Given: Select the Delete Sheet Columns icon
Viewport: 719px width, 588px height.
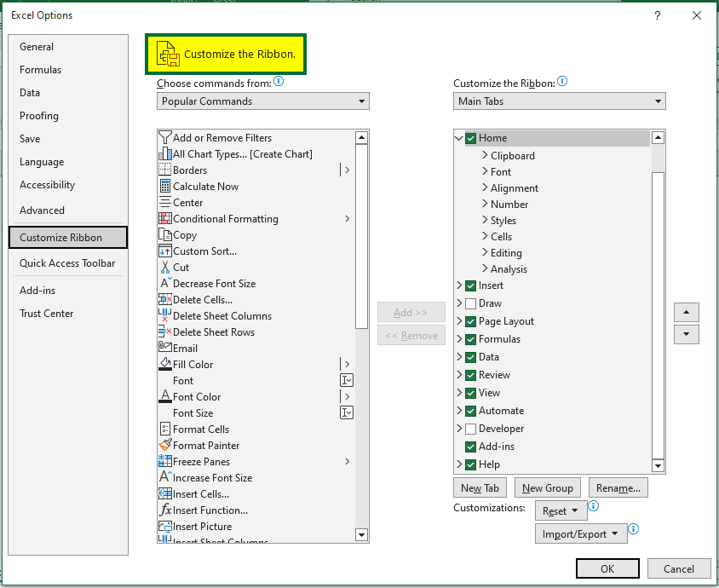Looking at the screenshot, I should (x=164, y=315).
